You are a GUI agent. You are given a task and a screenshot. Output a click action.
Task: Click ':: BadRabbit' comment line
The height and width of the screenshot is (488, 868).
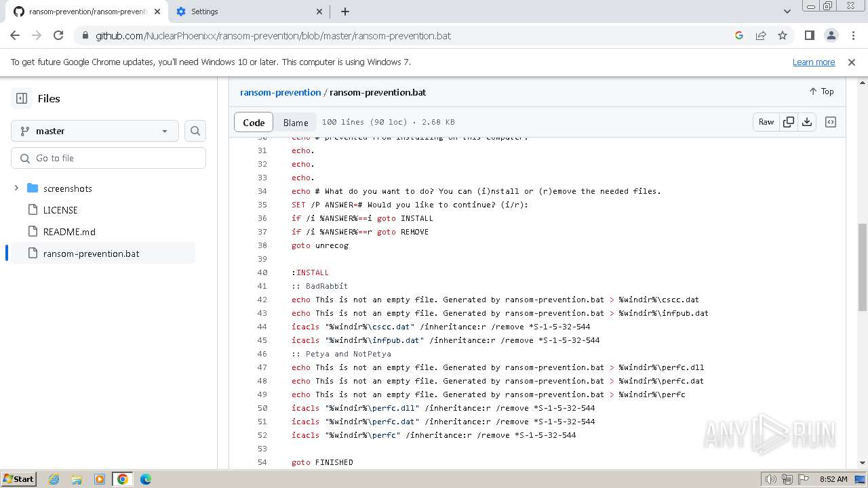[319, 286]
